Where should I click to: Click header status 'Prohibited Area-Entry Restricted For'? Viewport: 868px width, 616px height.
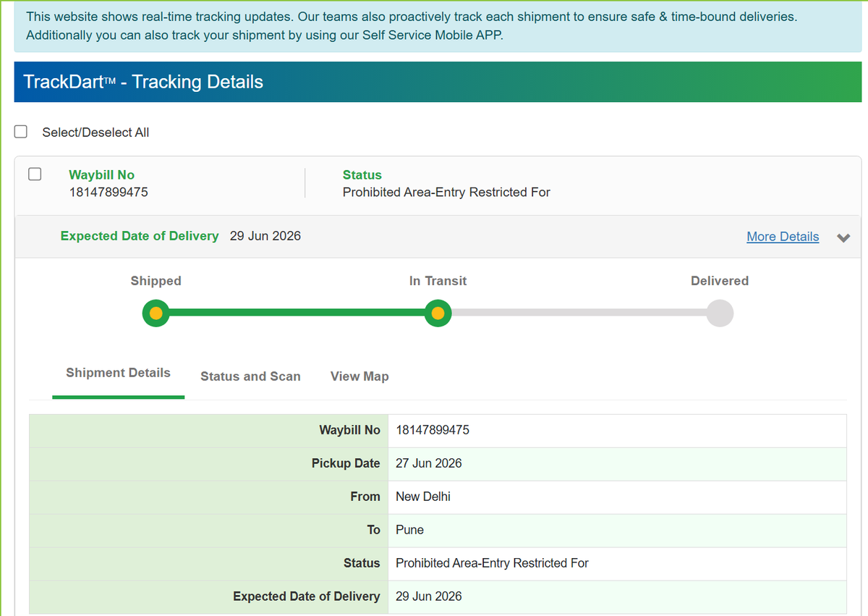[446, 192]
